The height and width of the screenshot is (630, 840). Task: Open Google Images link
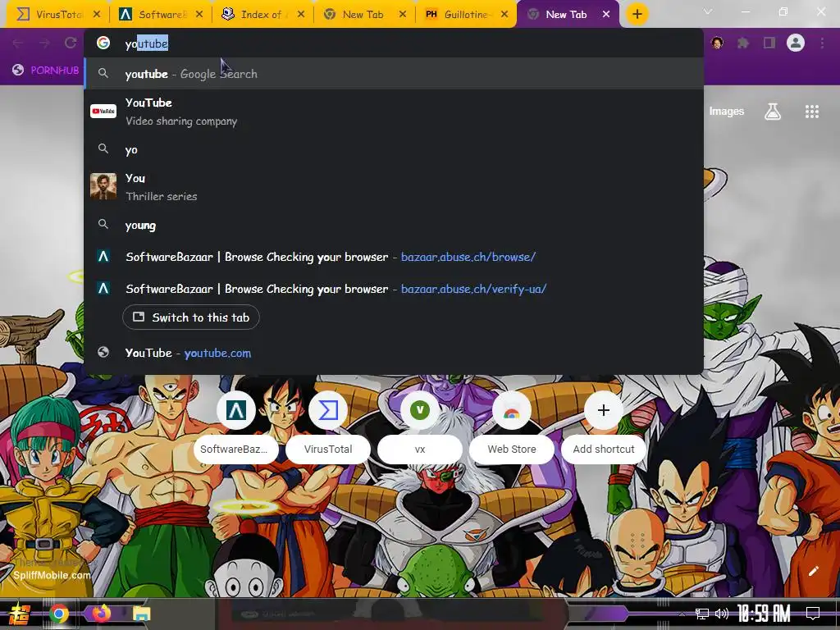tap(727, 112)
